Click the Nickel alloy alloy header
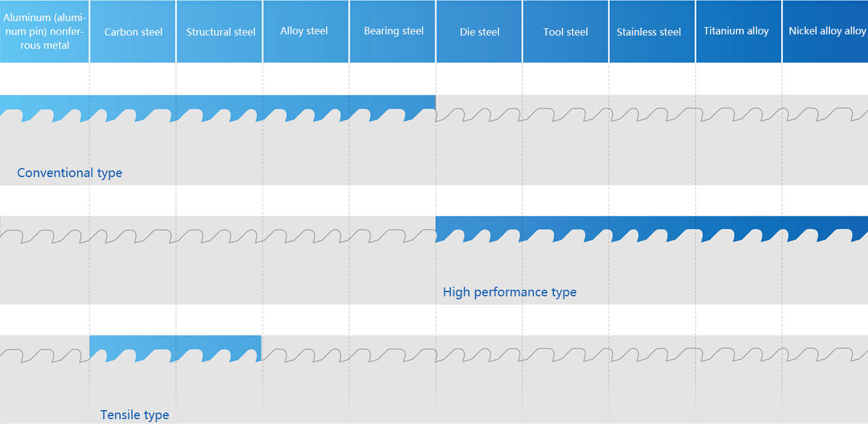868x424 pixels. pos(825,31)
